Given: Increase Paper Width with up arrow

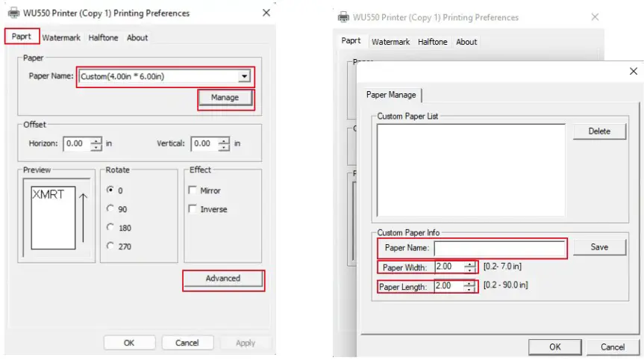Looking at the screenshot, I should (470, 264).
